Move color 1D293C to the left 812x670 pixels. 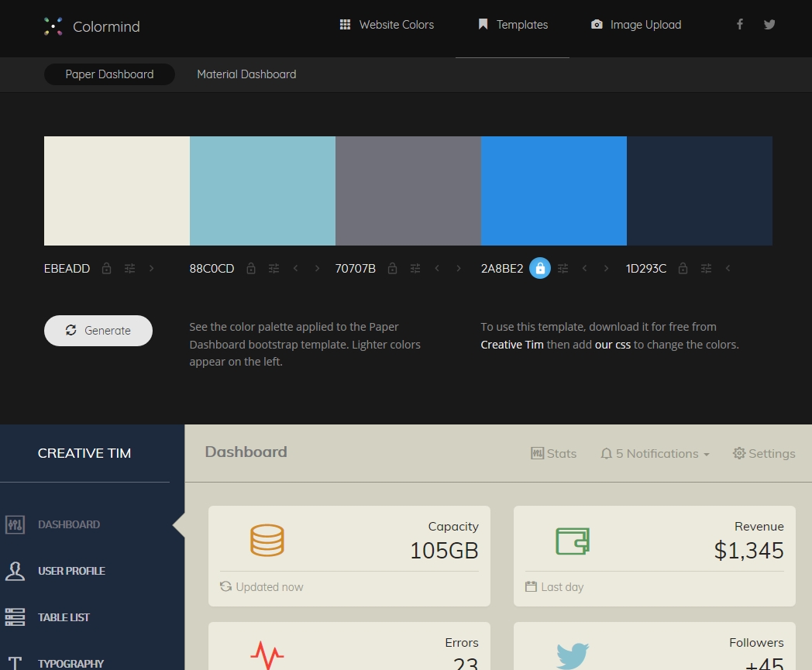[728, 269]
